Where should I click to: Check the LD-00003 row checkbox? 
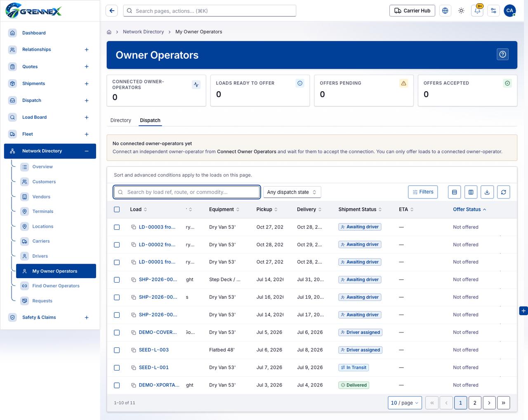(117, 227)
